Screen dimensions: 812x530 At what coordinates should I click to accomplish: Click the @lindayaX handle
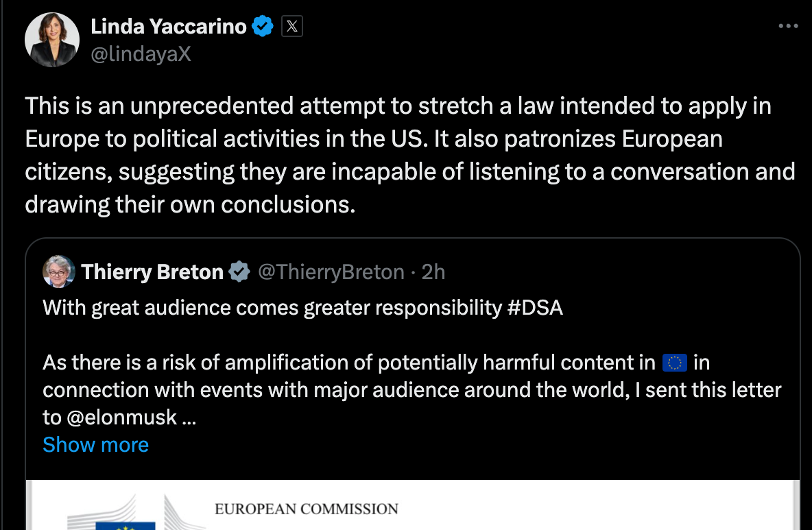tap(140, 53)
